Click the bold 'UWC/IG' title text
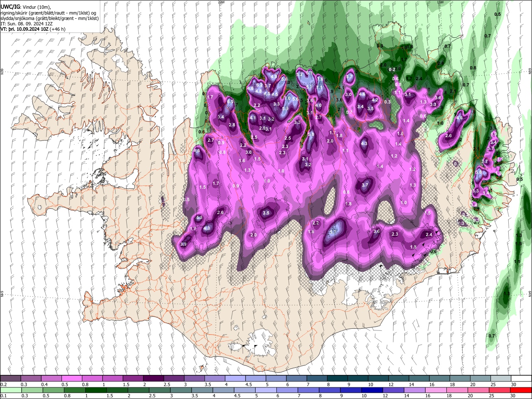Screen dimensions: 532x399 click(10, 7)
